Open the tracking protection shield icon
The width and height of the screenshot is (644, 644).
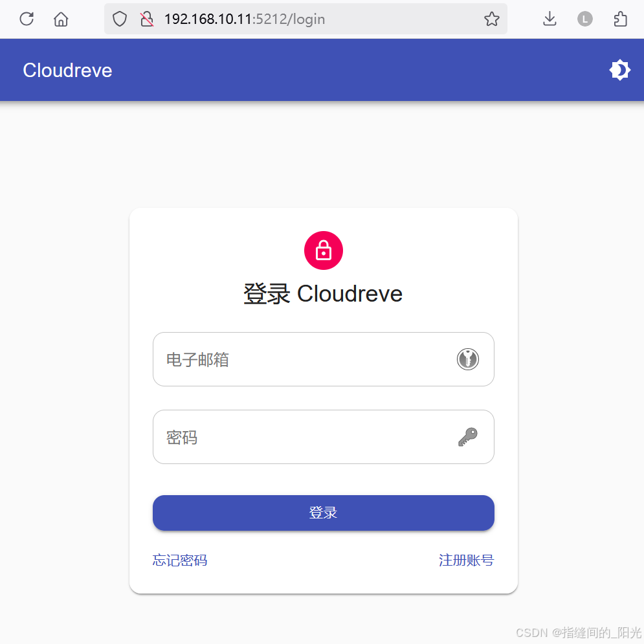point(120,19)
